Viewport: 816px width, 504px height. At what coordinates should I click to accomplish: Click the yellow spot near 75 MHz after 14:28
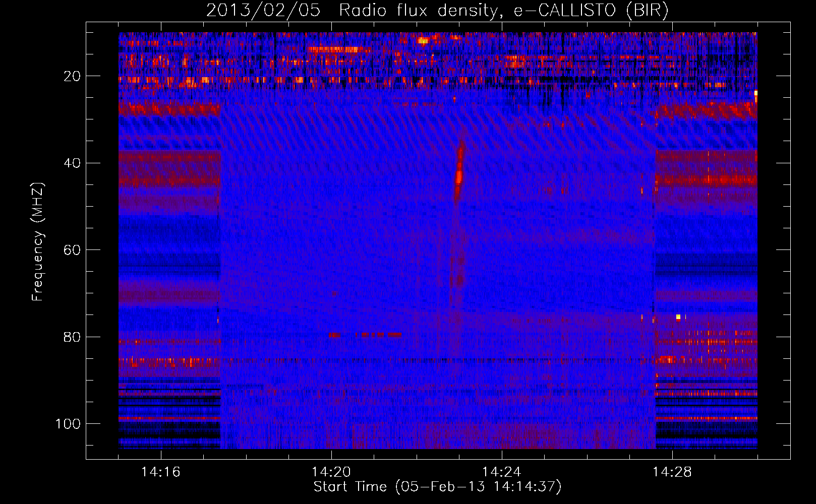tap(678, 317)
